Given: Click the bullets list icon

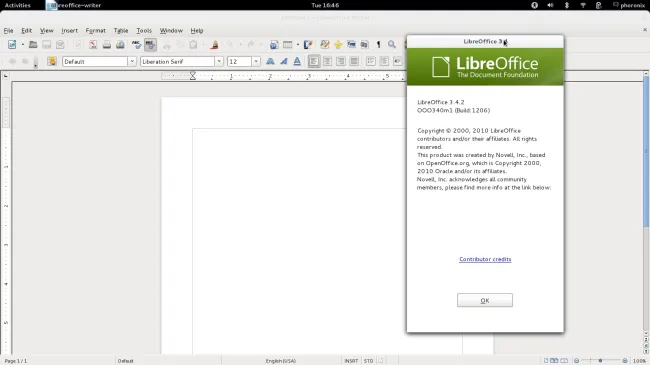Looking at the screenshot, I should [x=384, y=61].
